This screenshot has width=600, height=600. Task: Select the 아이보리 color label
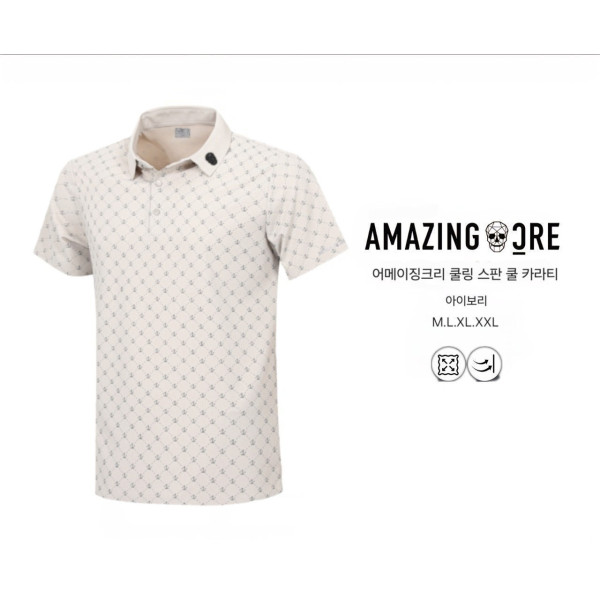pos(465,301)
